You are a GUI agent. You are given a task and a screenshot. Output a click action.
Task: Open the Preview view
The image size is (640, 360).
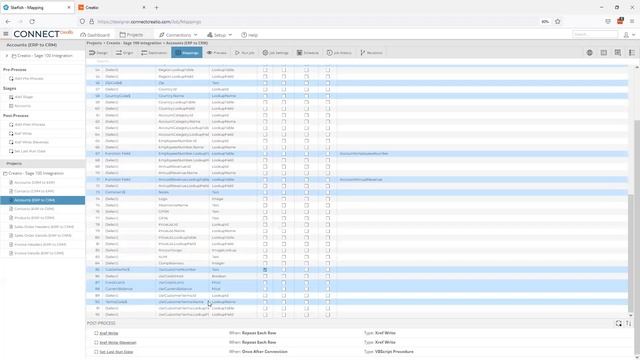[216, 53]
